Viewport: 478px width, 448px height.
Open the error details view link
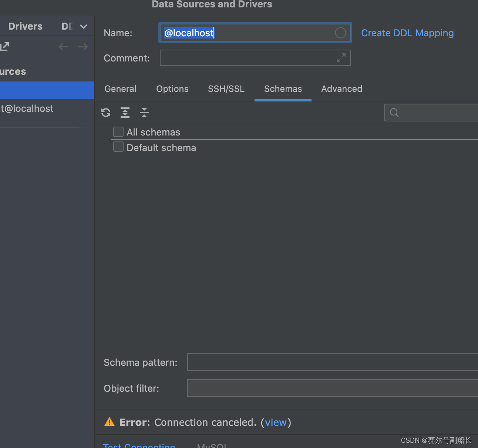[276, 422]
